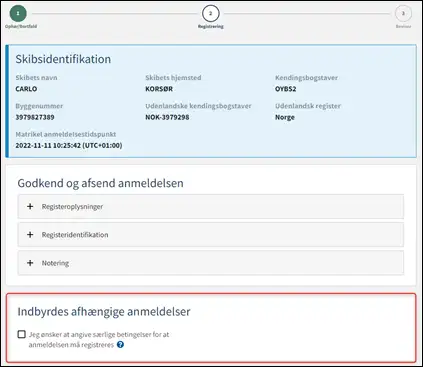The height and width of the screenshot is (367, 423).
Task: Click the Udenlandsk register label
Action: coord(308,106)
